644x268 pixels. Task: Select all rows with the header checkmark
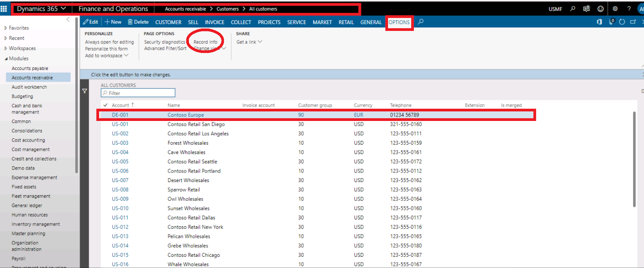(x=105, y=105)
